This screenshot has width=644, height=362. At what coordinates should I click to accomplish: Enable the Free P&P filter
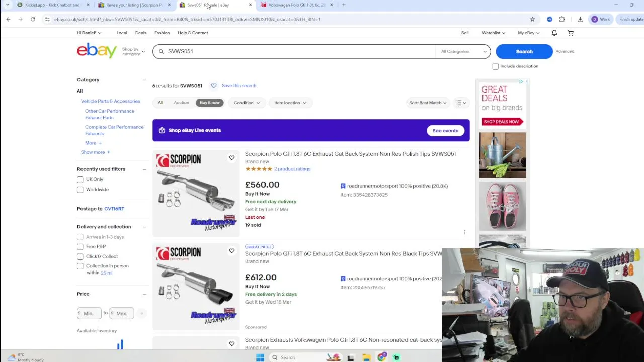tap(80, 246)
